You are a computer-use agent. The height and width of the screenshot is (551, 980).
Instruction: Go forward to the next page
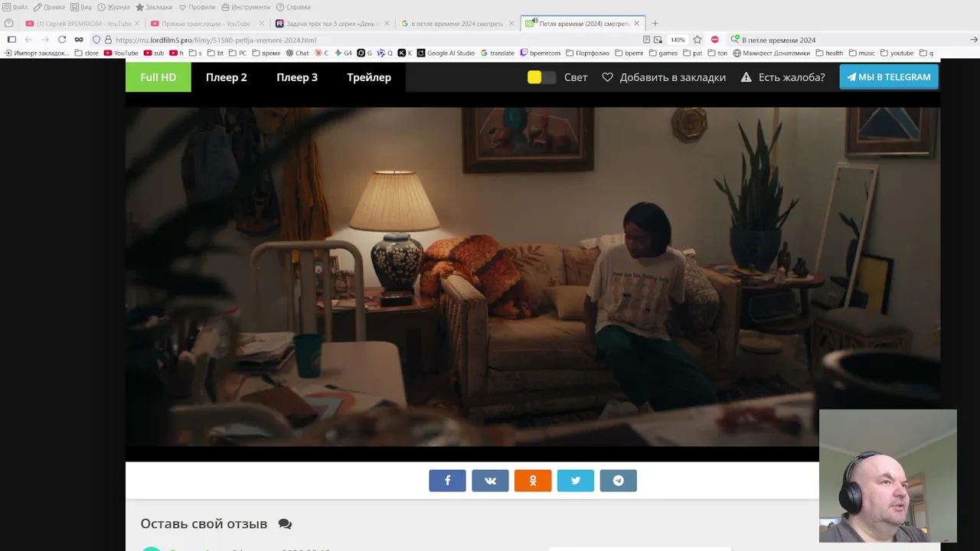pyautogui.click(x=45, y=40)
